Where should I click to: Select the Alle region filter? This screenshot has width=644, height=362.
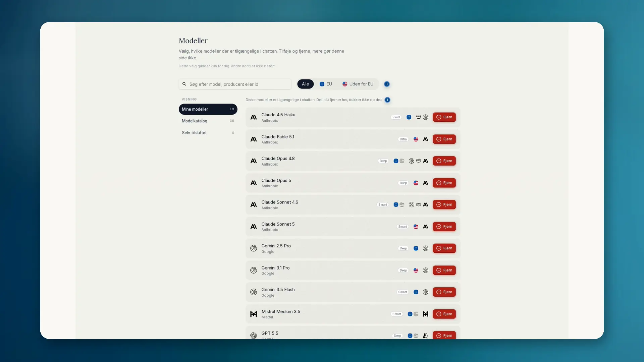click(x=305, y=84)
